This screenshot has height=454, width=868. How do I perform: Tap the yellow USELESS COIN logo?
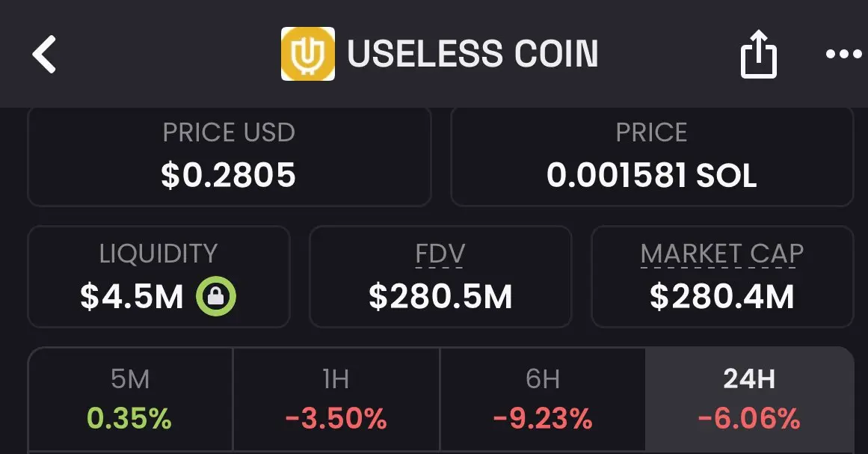(308, 54)
